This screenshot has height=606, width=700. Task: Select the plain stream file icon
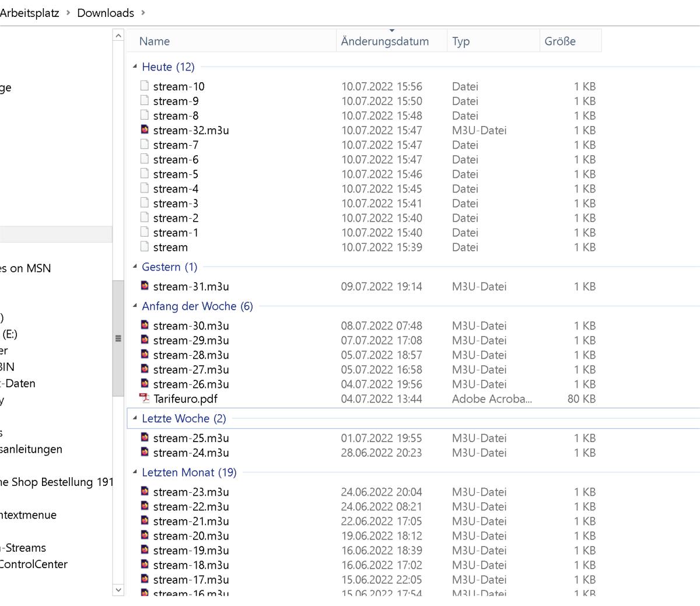[145, 247]
